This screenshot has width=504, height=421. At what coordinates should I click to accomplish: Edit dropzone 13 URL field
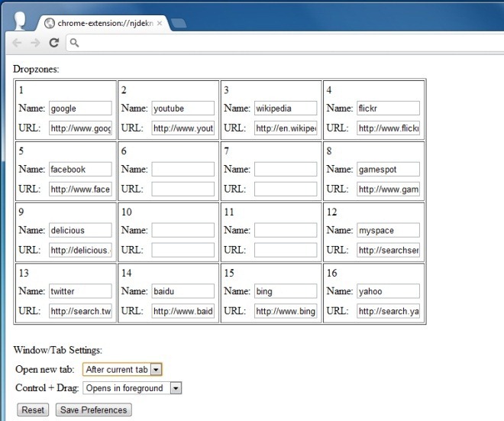tap(80, 311)
